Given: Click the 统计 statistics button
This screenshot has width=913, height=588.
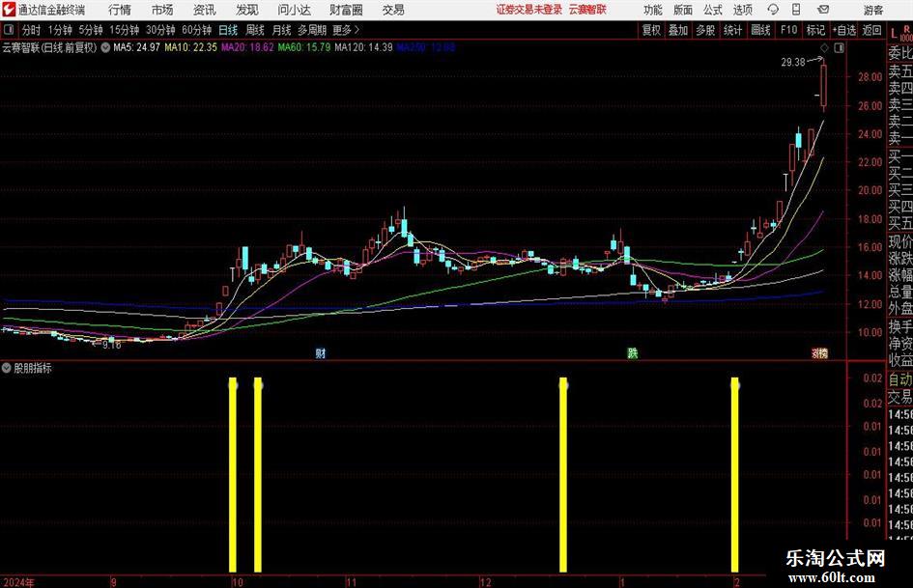Looking at the screenshot, I should [x=732, y=30].
